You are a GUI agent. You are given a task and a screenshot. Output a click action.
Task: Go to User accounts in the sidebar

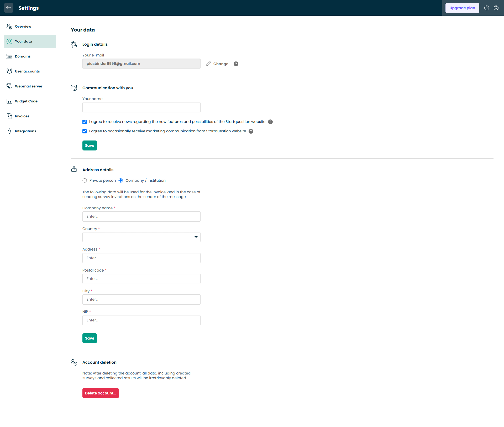(27, 71)
